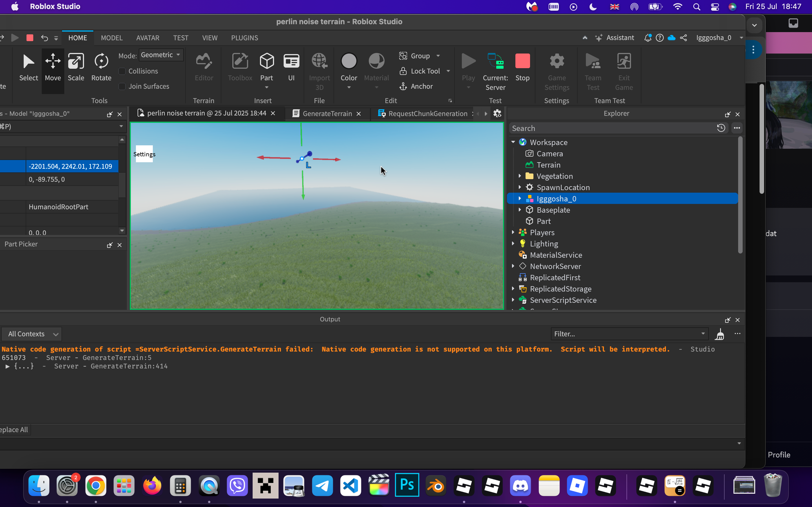Click the Current: Server view icon
Image resolution: width=812 pixels, height=507 pixels.
[495, 62]
